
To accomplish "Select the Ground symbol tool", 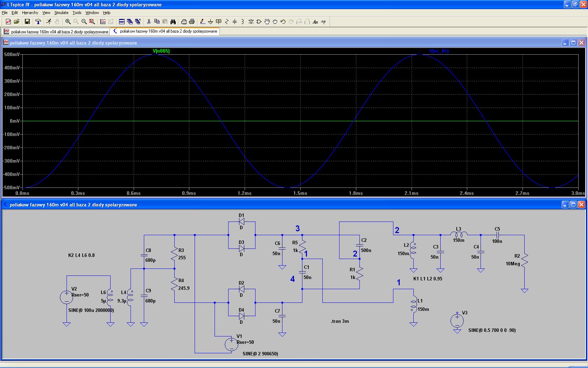I will 210,22.
